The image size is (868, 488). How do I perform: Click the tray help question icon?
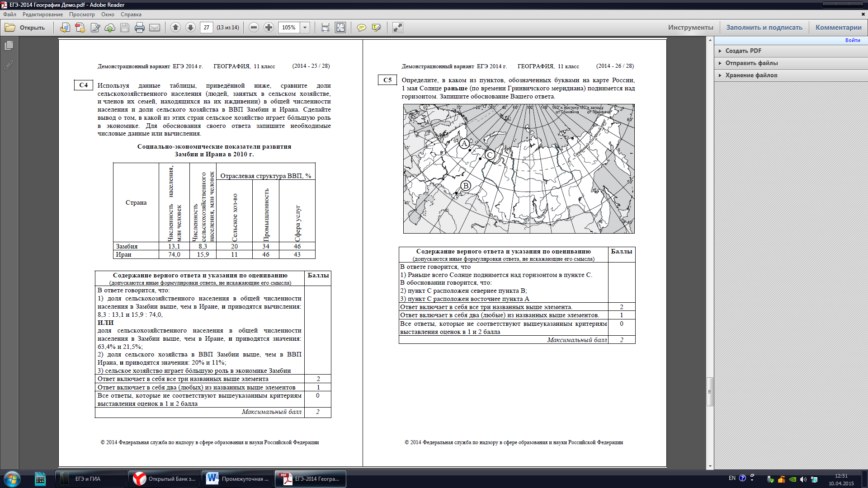(742, 478)
